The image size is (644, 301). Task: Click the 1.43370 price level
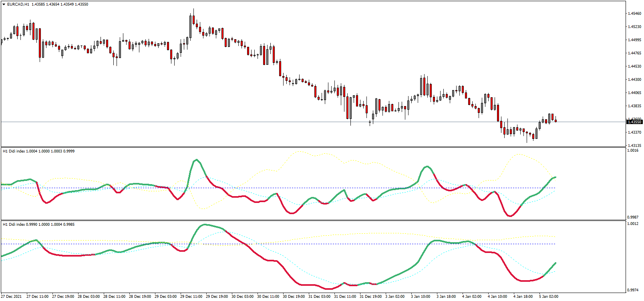[x=635, y=132]
